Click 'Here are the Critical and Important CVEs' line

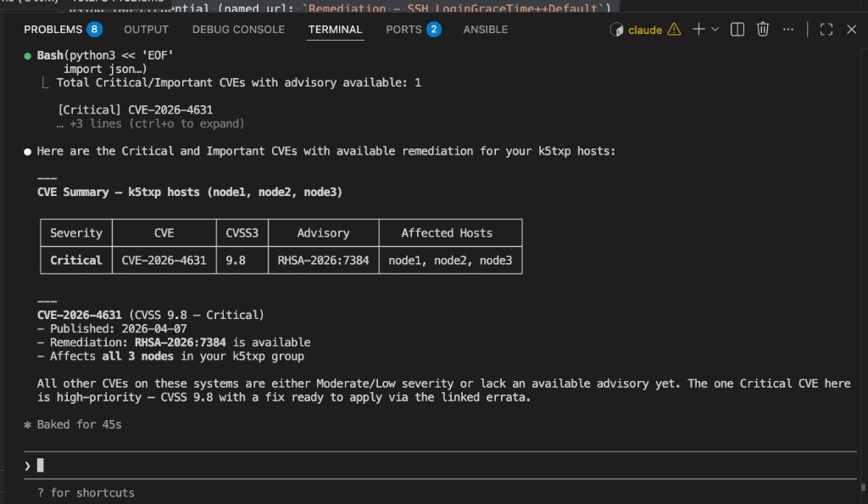coord(326,151)
